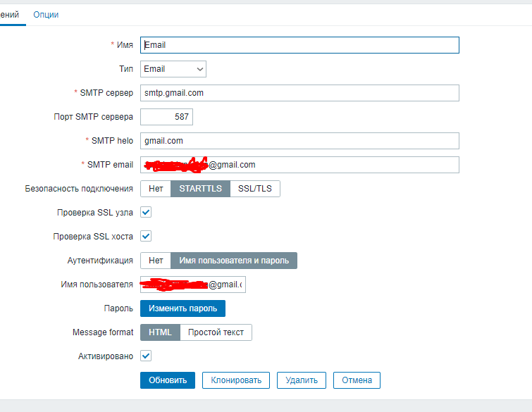Screen dimensions: 532x412
Task: Select Простой текст message format
Action: [216, 332]
